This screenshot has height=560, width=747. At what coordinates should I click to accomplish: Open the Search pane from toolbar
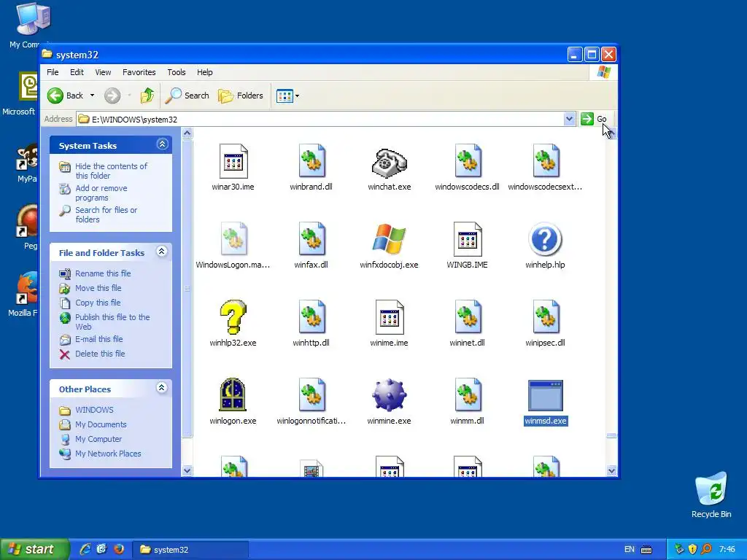187,96
